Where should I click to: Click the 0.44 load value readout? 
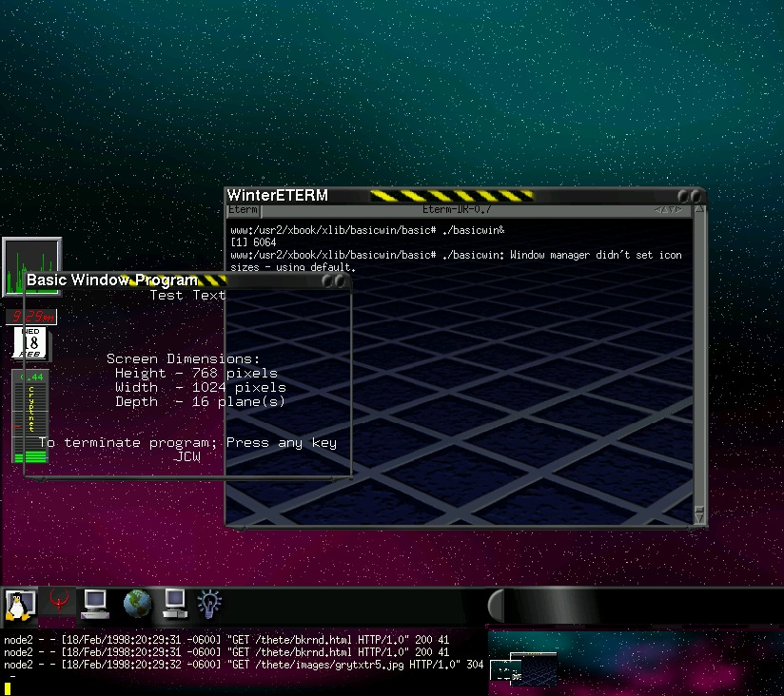click(x=31, y=377)
